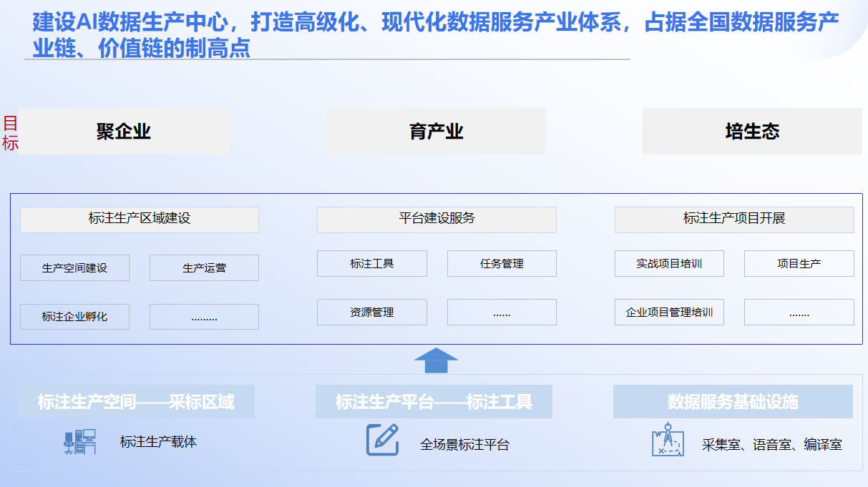The image size is (868, 487).
Task: Click the 标注生产项目开展 header box
Action: click(x=734, y=220)
